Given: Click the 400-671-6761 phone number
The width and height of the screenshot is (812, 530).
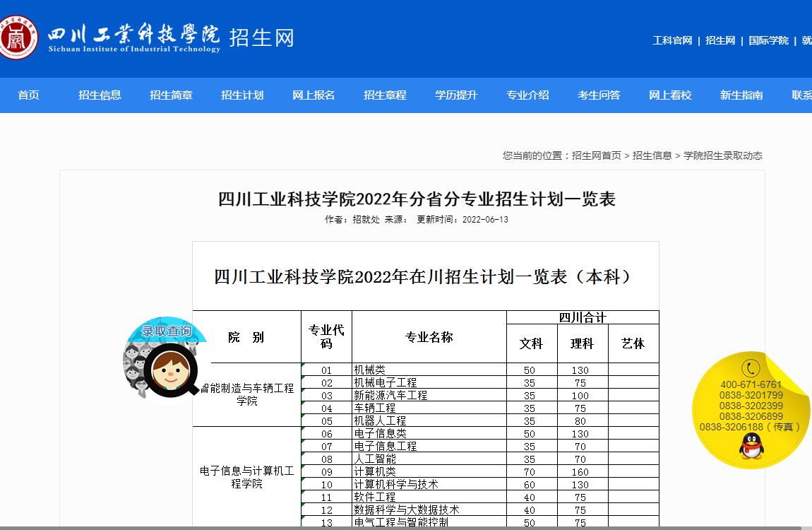Looking at the screenshot, I should (751, 384).
